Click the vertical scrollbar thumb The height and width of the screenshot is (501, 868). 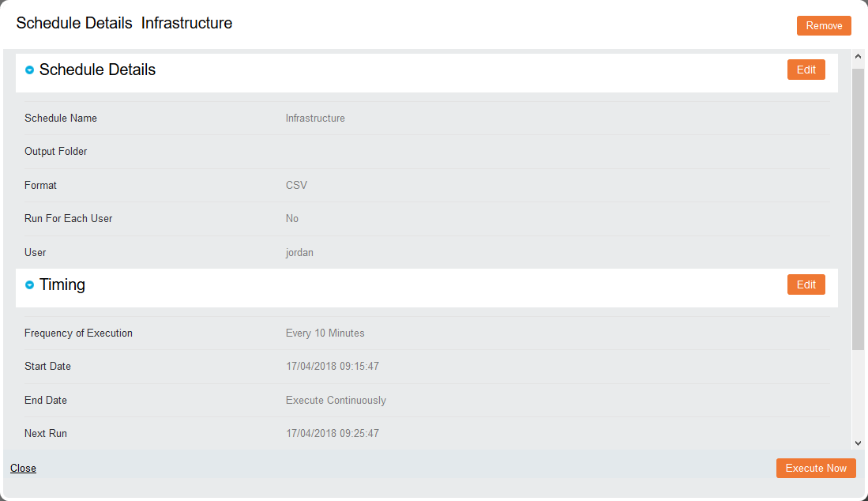(858, 209)
